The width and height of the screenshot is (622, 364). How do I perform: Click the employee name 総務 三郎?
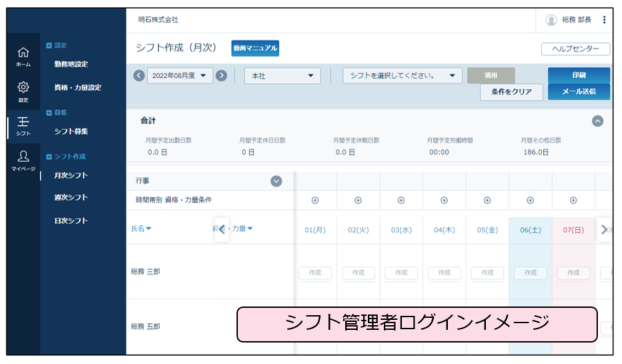pos(146,272)
